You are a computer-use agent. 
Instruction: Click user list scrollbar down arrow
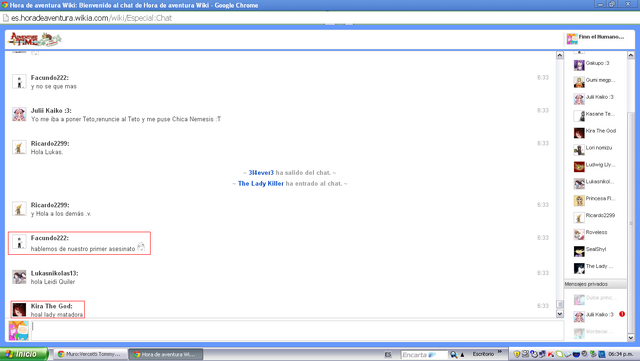coord(631,337)
